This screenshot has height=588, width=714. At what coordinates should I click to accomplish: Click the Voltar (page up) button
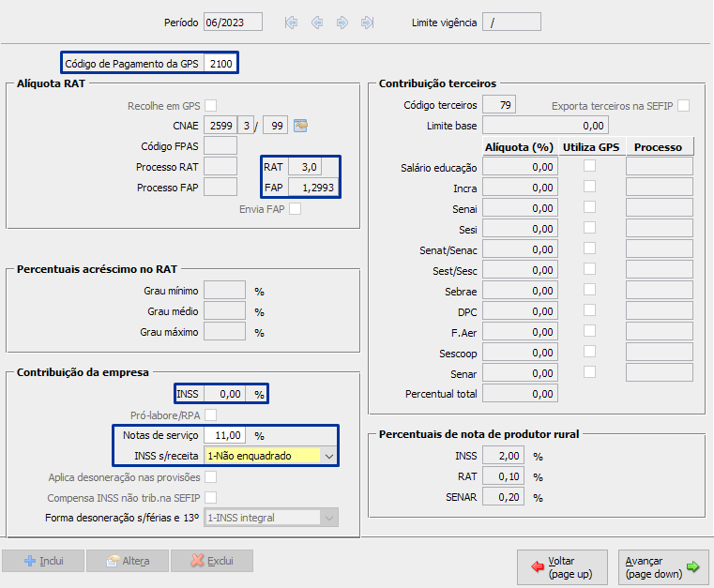(562, 566)
